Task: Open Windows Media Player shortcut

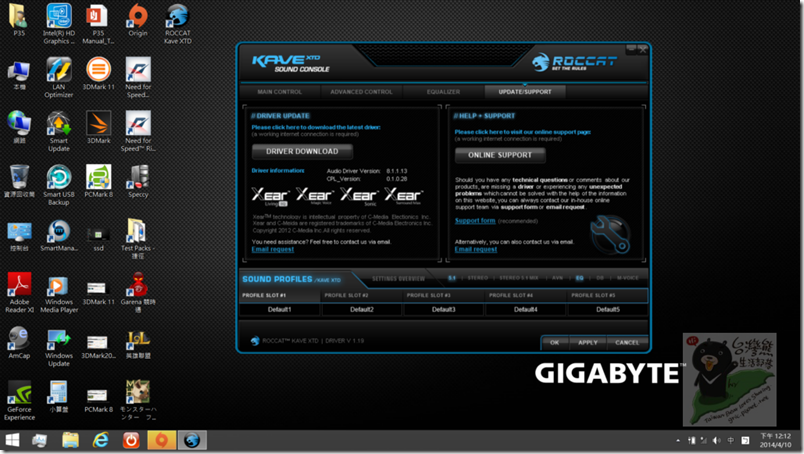Action: tap(58, 292)
